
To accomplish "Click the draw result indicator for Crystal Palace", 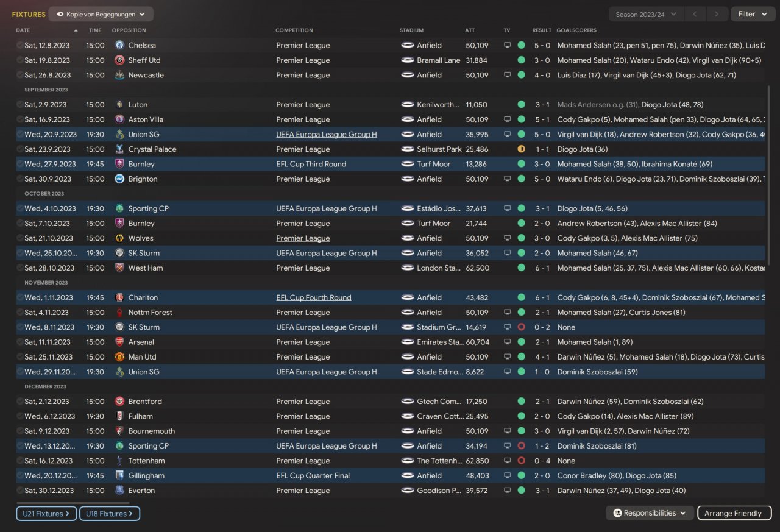I will click(521, 149).
